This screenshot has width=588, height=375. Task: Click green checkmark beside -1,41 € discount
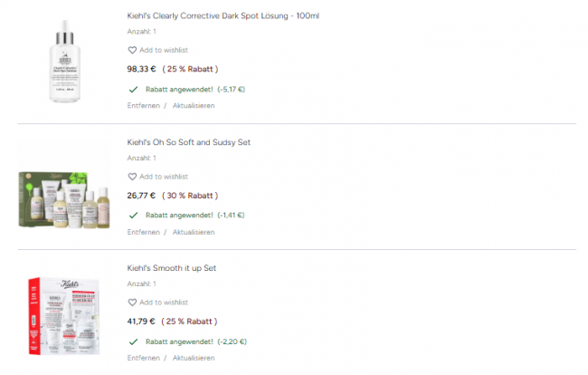[133, 216]
